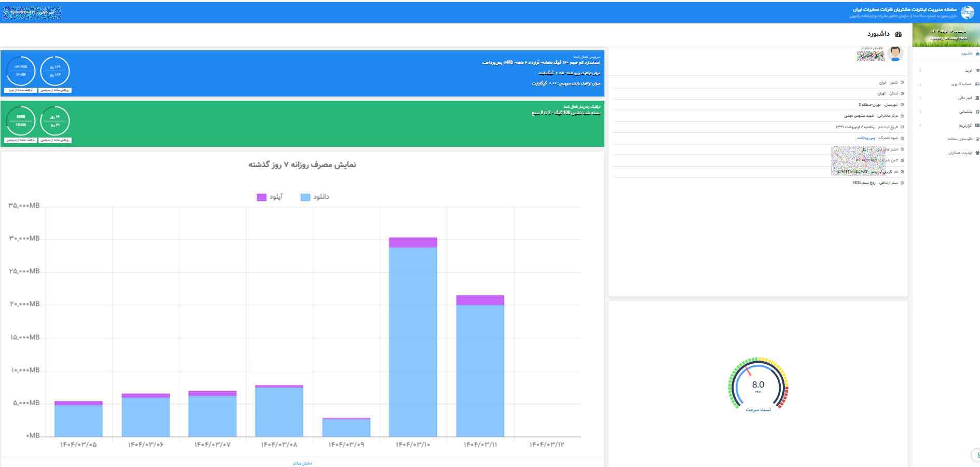Expand the گزارش‌ها submenu arrow
This screenshot has height=467, width=980.
(x=920, y=126)
